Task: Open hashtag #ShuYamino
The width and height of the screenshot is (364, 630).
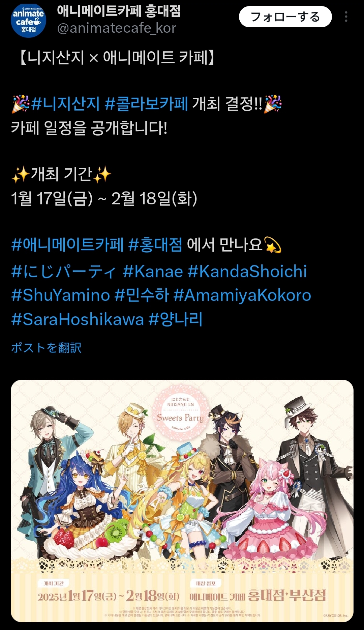Action: coord(61,295)
